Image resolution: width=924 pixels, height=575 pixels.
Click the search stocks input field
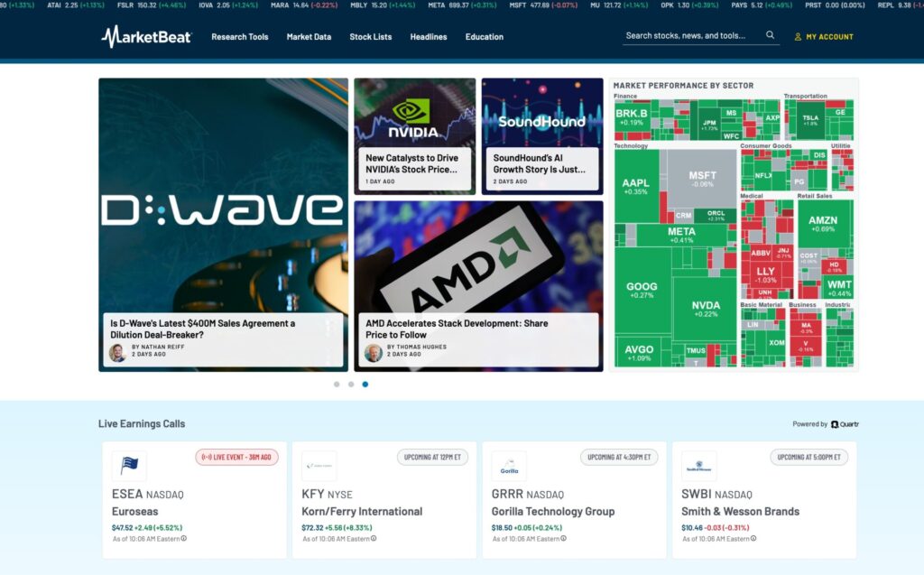coord(690,36)
